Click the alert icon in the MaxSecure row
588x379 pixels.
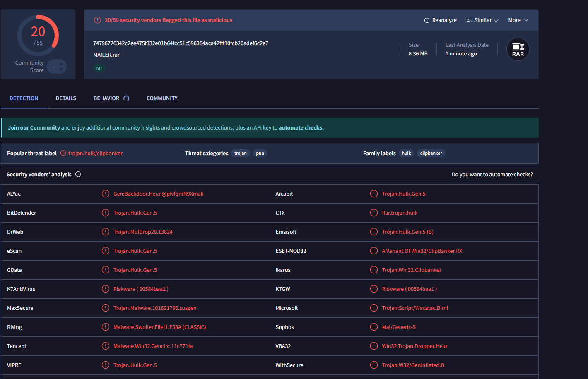click(x=106, y=308)
